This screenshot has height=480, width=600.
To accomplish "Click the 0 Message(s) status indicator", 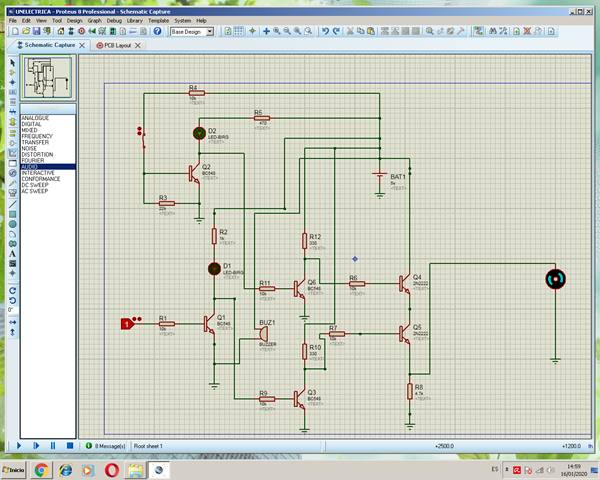I will pos(103,445).
